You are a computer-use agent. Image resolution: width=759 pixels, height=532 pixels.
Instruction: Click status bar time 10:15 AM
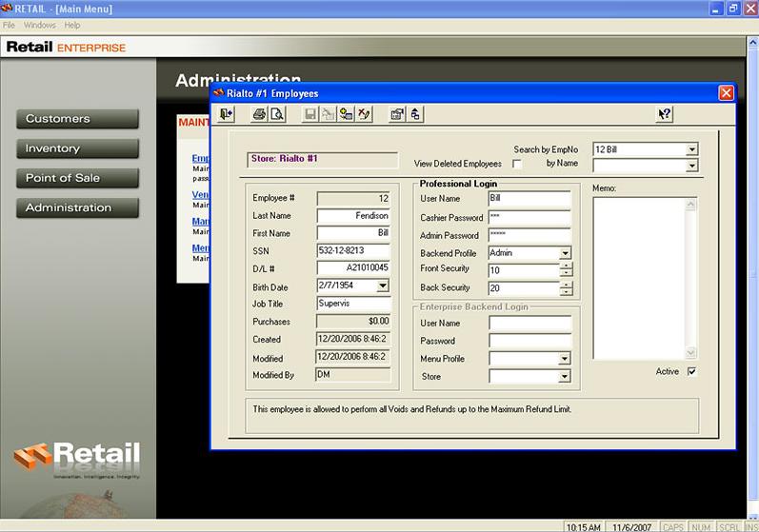point(583,527)
